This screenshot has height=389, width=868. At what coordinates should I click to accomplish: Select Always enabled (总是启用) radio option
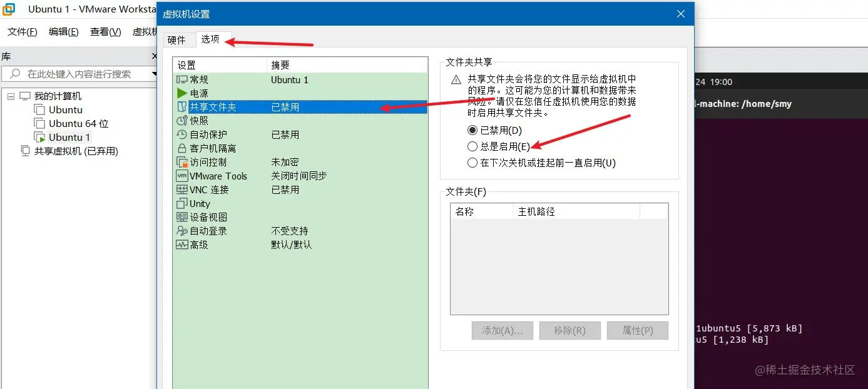click(472, 146)
